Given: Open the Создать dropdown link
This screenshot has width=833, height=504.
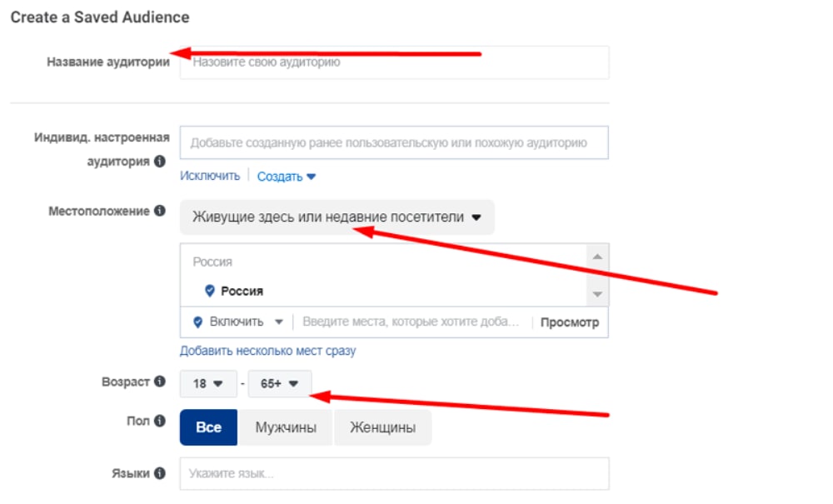Looking at the screenshot, I should point(286,177).
